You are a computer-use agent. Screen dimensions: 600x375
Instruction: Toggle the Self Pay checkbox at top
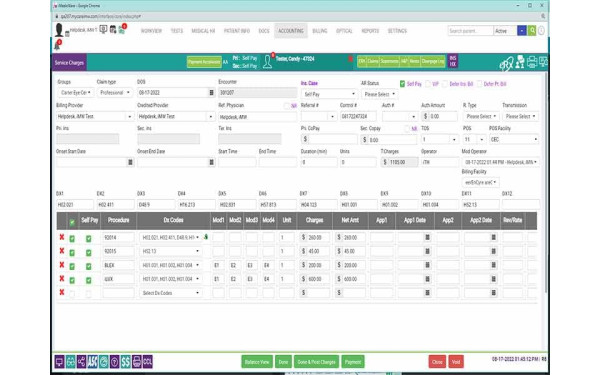[402, 84]
